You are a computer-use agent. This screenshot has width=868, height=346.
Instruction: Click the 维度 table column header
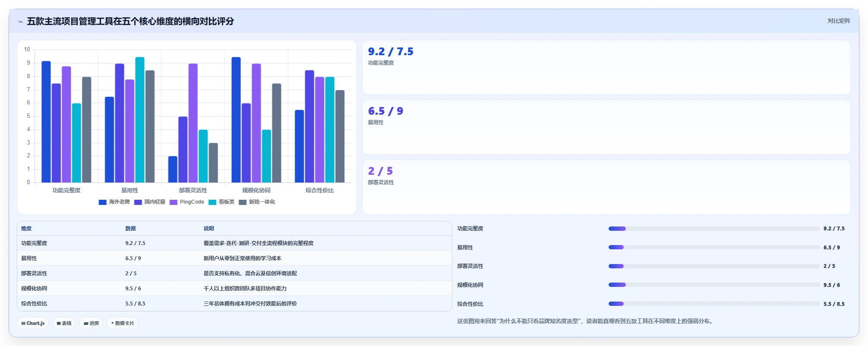tap(26, 229)
